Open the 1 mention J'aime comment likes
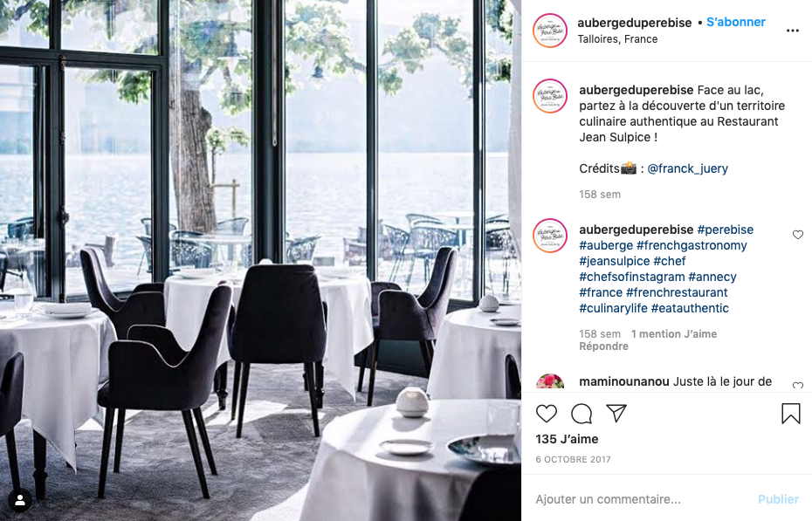This screenshot has height=521, width=812. point(674,334)
